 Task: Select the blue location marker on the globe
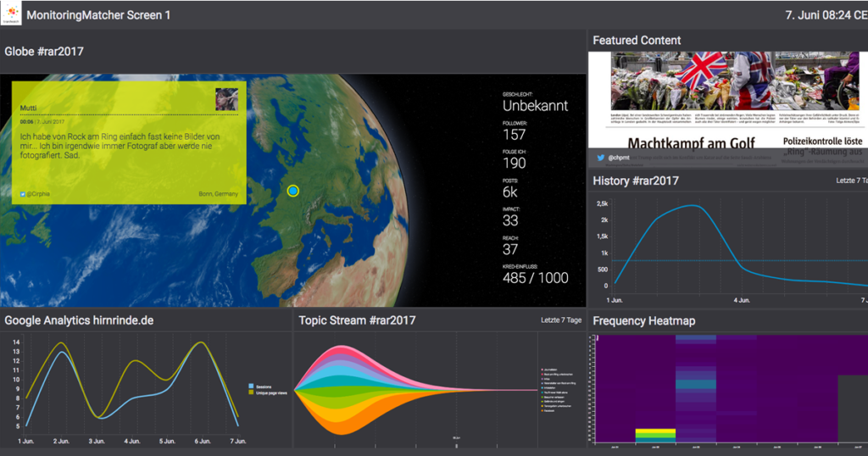[x=293, y=191]
